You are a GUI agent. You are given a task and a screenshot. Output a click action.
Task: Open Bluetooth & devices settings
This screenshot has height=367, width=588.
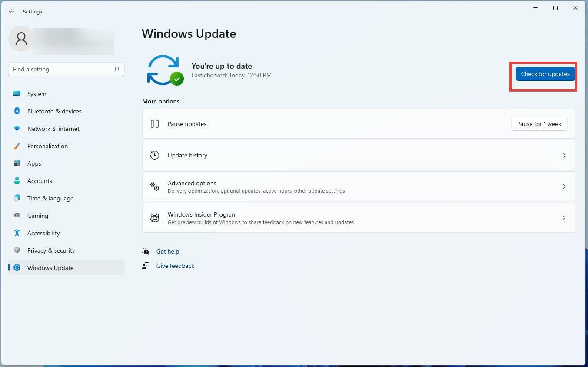pos(17,111)
